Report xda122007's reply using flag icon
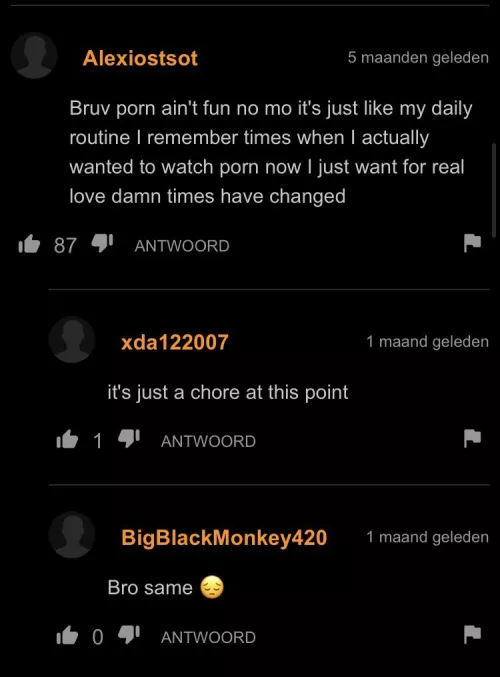Viewport: 500px width, 677px height. (472, 438)
